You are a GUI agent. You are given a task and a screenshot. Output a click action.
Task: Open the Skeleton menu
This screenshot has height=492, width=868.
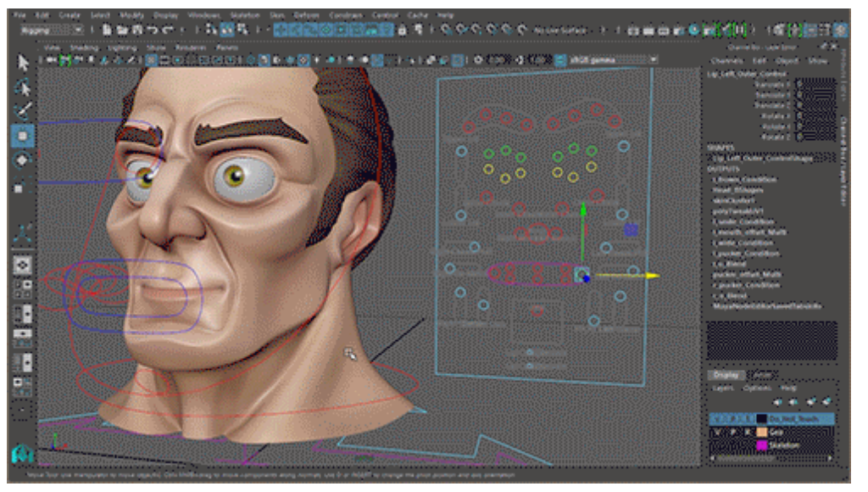(244, 15)
